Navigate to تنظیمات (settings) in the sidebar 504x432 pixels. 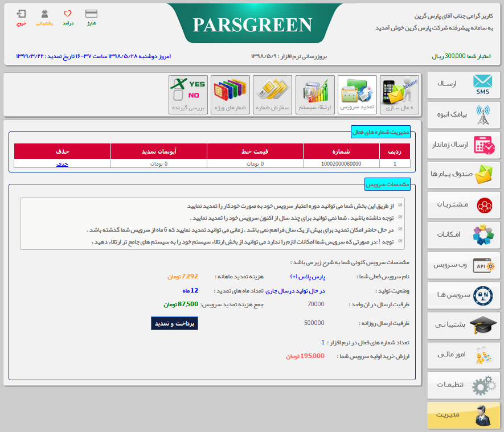(x=463, y=385)
